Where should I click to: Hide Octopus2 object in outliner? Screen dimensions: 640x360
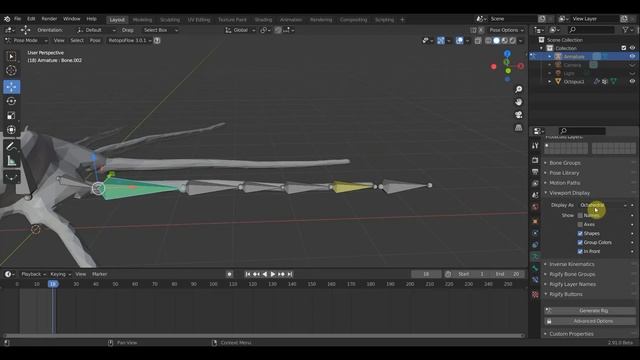pos(632,81)
